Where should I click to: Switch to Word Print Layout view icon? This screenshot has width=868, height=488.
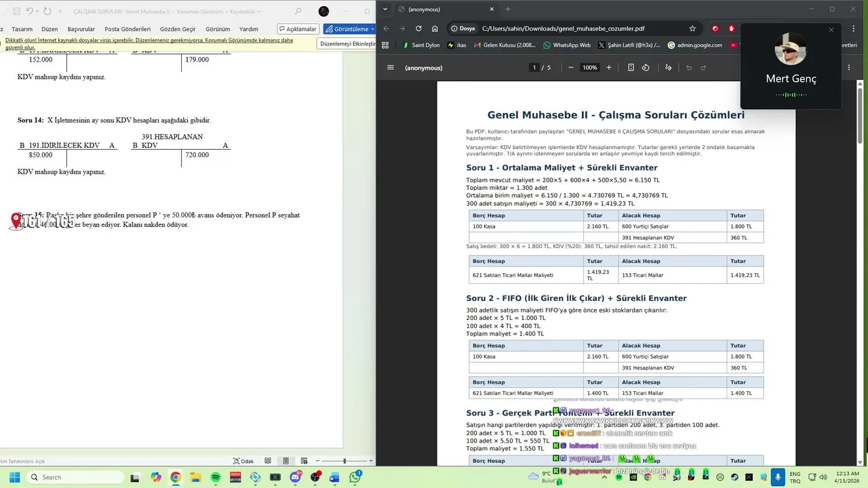tap(286, 461)
